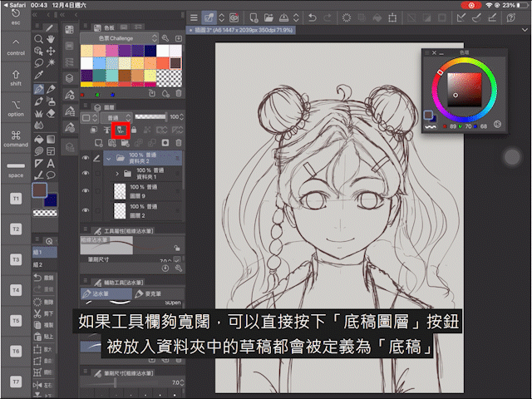Image resolution: width=532 pixels, height=399 pixels.
Task: Open the help question mark icon
Action: click(511, 17)
